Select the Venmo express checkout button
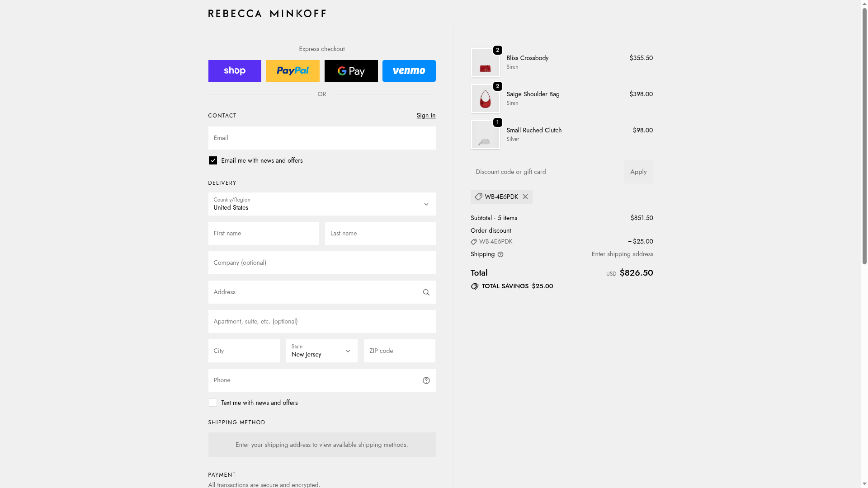 [x=409, y=71]
